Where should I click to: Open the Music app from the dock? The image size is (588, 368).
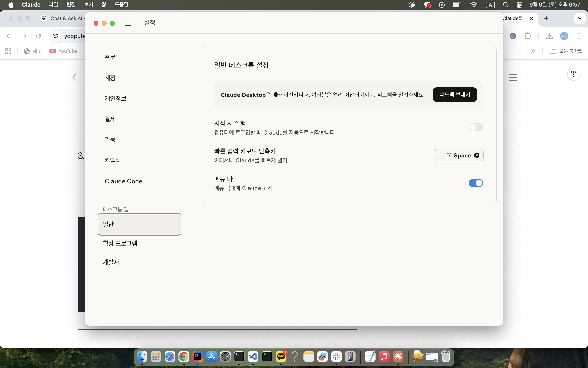[x=384, y=357]
